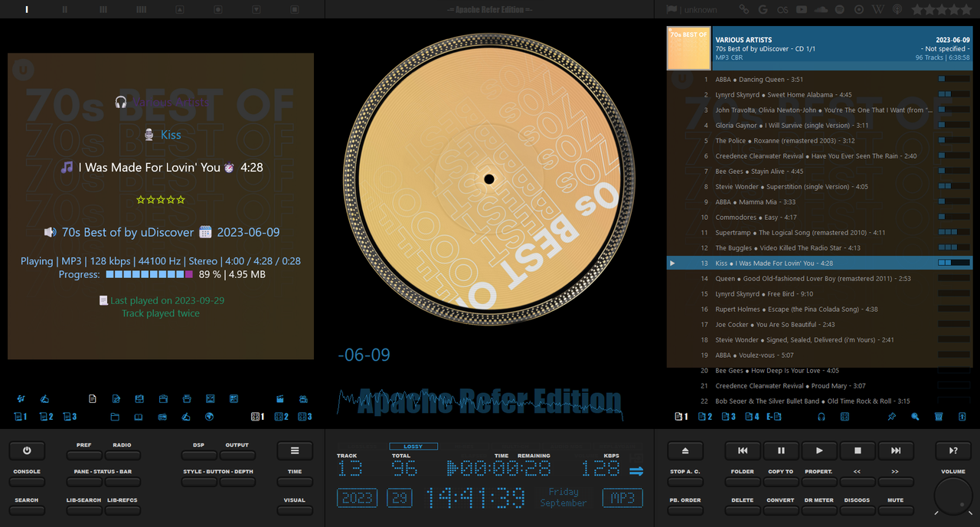The height and width of the screenshot is (527, 980).
Task: Select track ABBA Dancing Queen
Action: click(x=819, y=79)
